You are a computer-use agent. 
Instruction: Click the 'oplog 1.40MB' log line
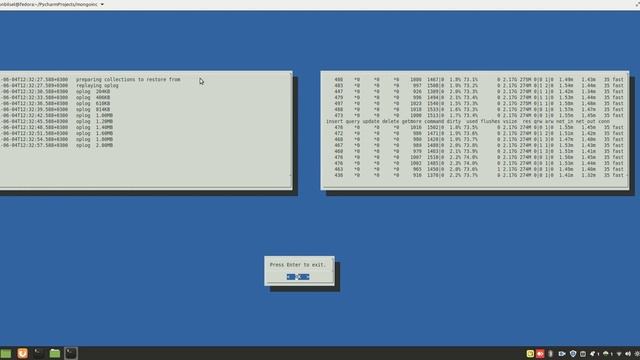[x=94, y=127]
